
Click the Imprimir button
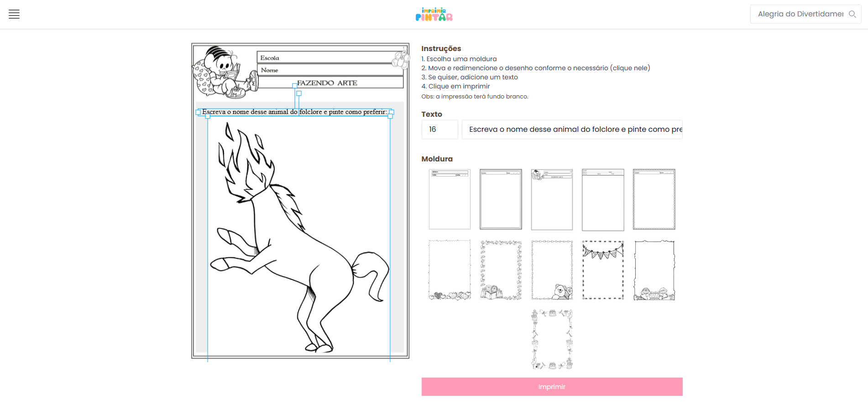(x=552, y=387)
